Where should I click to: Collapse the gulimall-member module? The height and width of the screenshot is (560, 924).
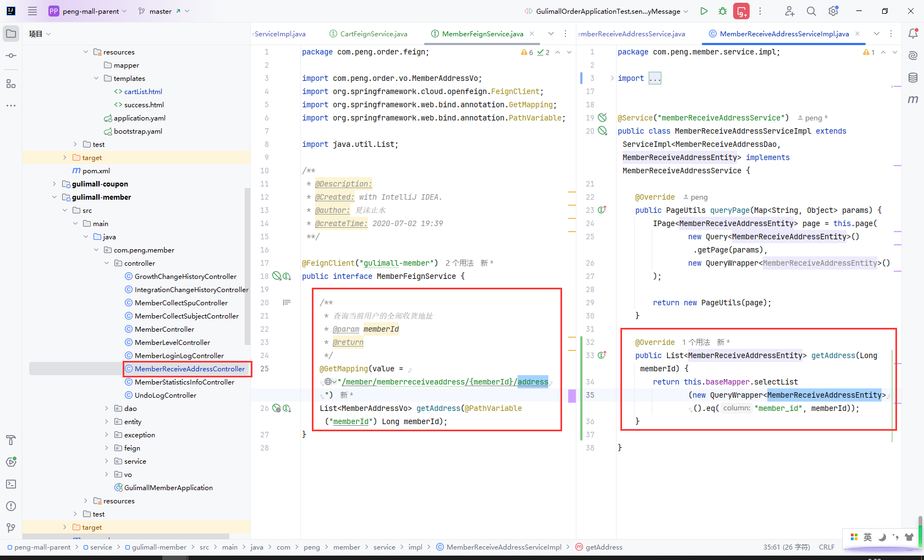(x=54, y=197)
